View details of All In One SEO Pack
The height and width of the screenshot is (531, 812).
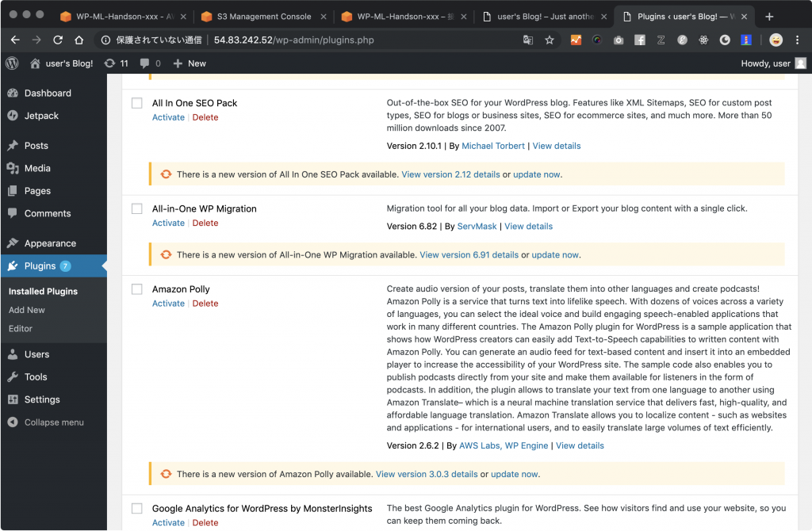tap(557, 146)
